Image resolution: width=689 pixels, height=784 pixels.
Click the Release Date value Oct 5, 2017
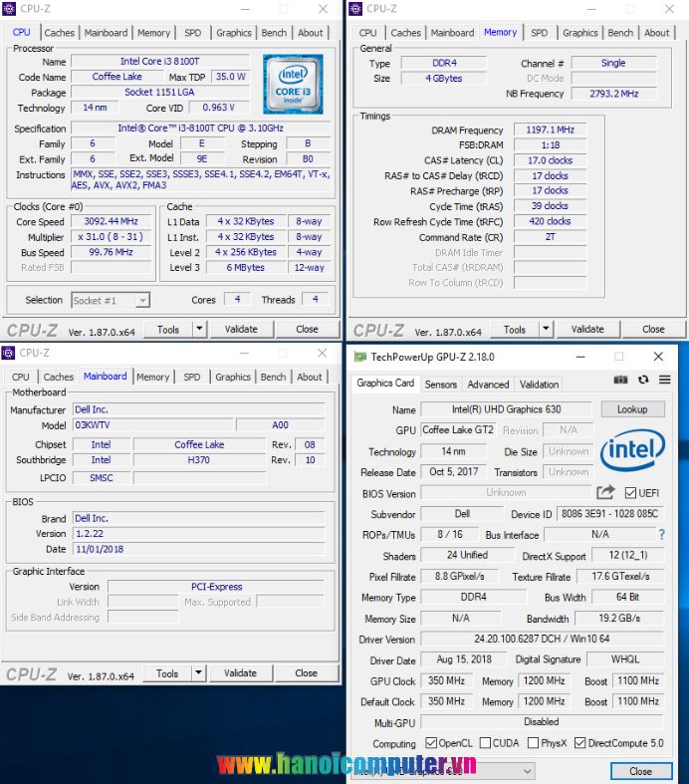click(454, 471)
